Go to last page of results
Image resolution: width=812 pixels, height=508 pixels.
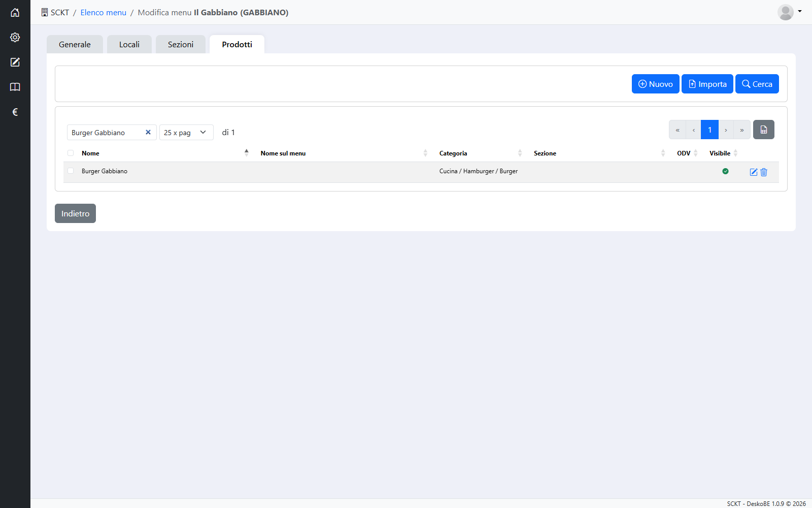pyautogui.click(x=742, y=130)
